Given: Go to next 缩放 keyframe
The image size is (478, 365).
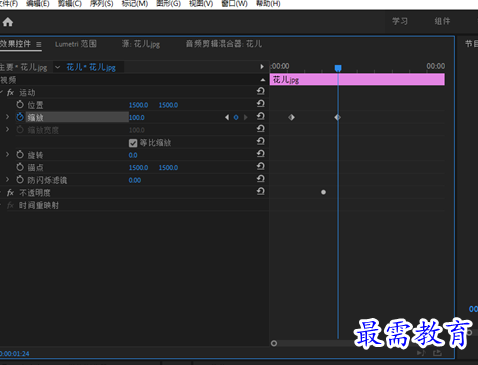Looking at the screenshot, I should pyautogui.click(x=246, y=117).
